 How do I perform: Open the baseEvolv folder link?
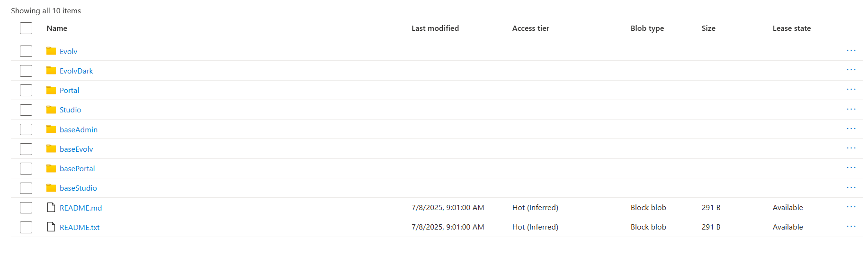76,149
